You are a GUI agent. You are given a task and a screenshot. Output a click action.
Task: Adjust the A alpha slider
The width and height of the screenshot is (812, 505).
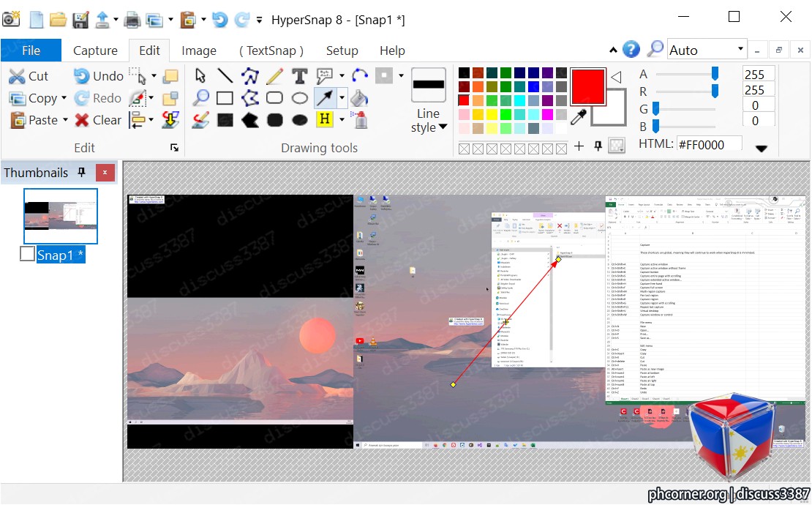pyautogui.click(x=715, y=73)
